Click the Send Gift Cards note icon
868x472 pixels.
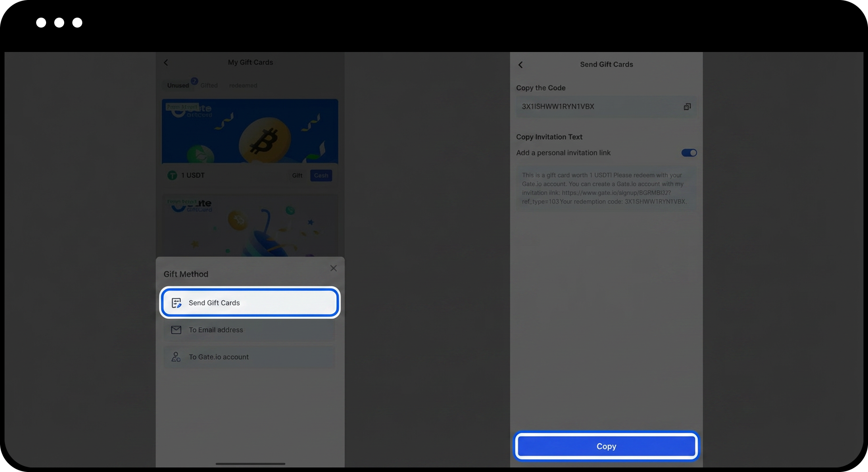(x=176, y=303)
